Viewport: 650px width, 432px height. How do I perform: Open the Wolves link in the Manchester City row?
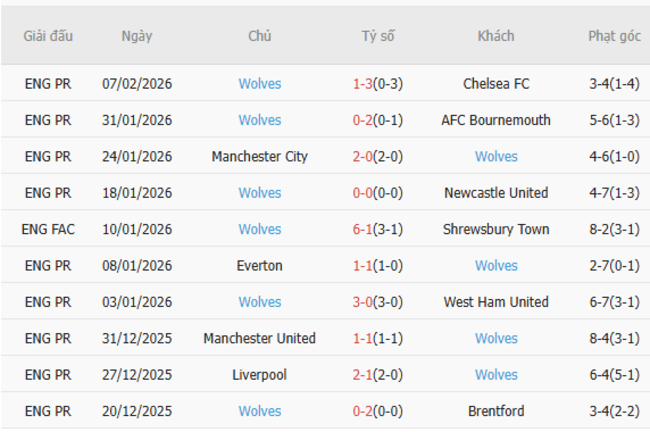pyautogui.click(x=496, y=157)
